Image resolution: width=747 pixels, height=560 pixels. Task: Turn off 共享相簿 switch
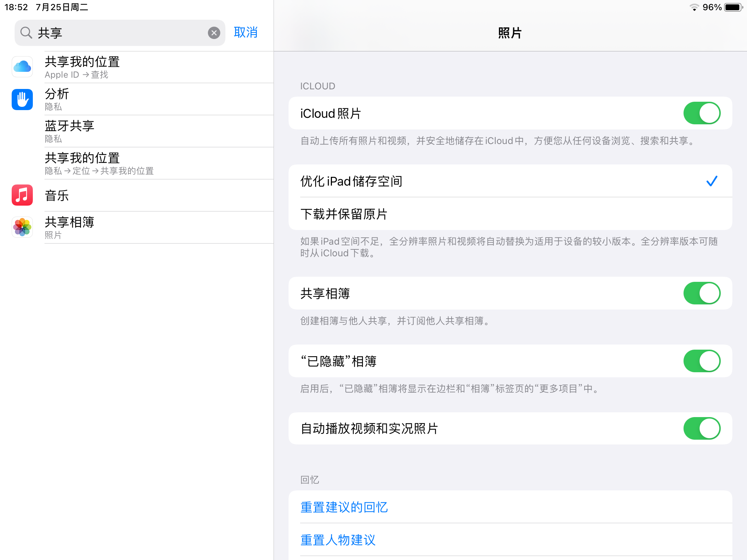coord(702,293)
